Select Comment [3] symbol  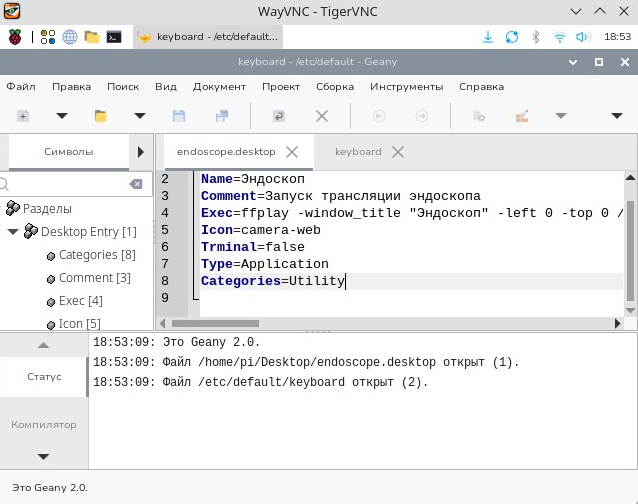[94, 278]
